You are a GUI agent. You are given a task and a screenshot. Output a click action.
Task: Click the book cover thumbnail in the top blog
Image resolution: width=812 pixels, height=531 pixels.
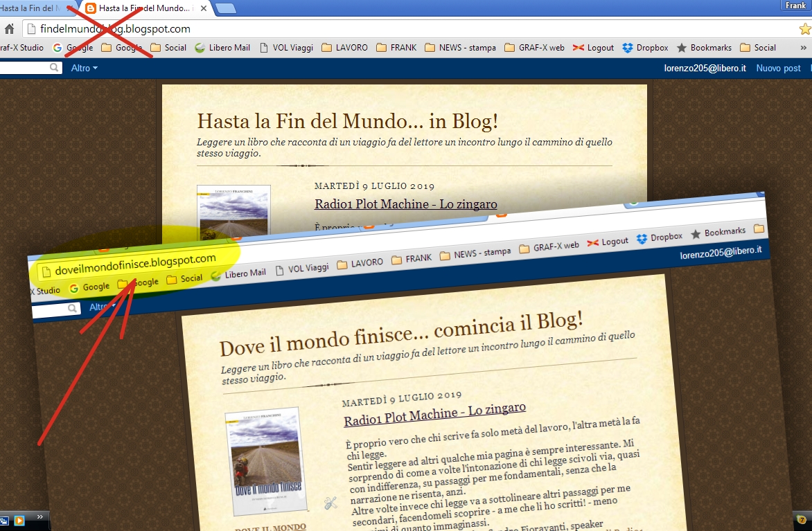click(x=233, y=214)
